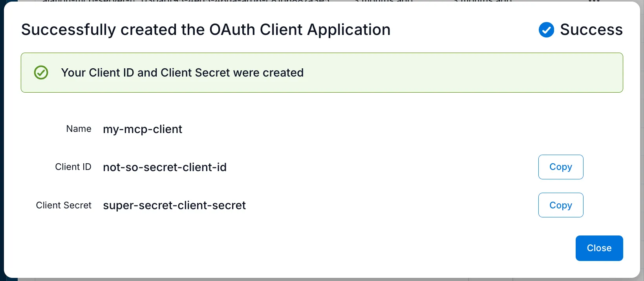Viewport: 644px width, 281px height.
Task: Copy the Client ID value
Action: point(560,167)
